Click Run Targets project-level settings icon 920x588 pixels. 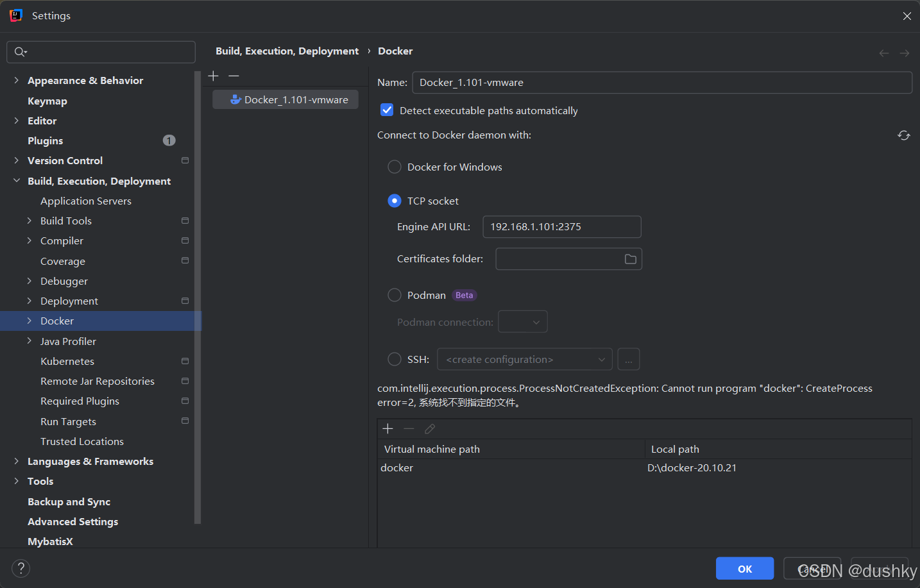(185, 421)
